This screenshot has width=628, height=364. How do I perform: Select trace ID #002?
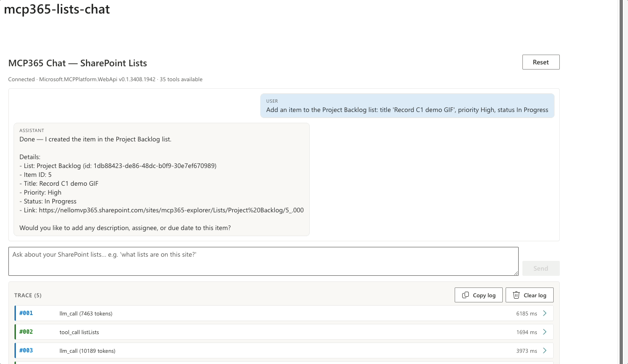tap(26, 332)
